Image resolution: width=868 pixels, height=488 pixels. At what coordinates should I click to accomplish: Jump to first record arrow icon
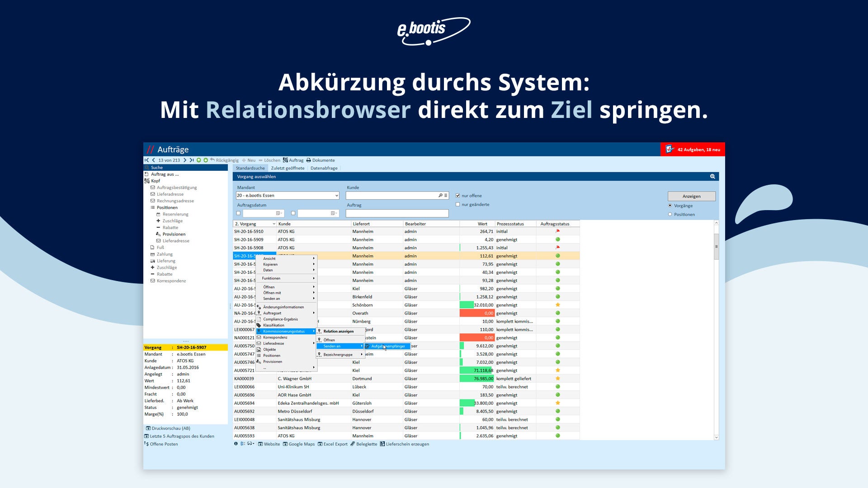click(146, 160)
